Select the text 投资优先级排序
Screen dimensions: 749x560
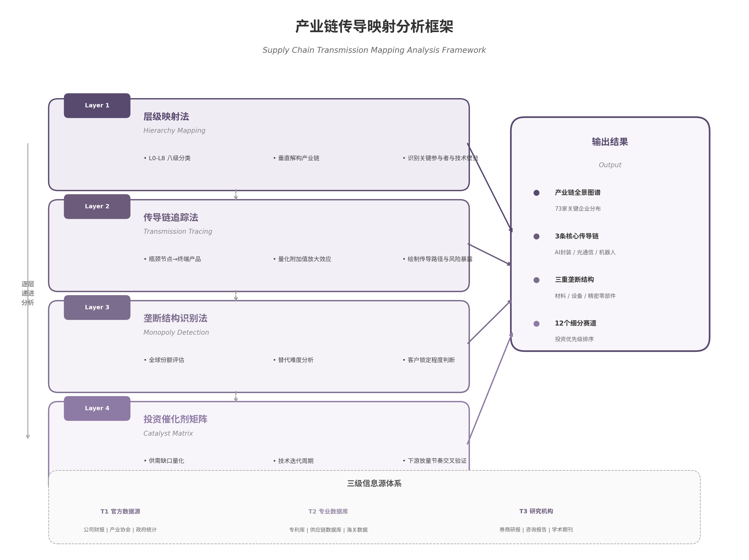[x=574, y=339]
